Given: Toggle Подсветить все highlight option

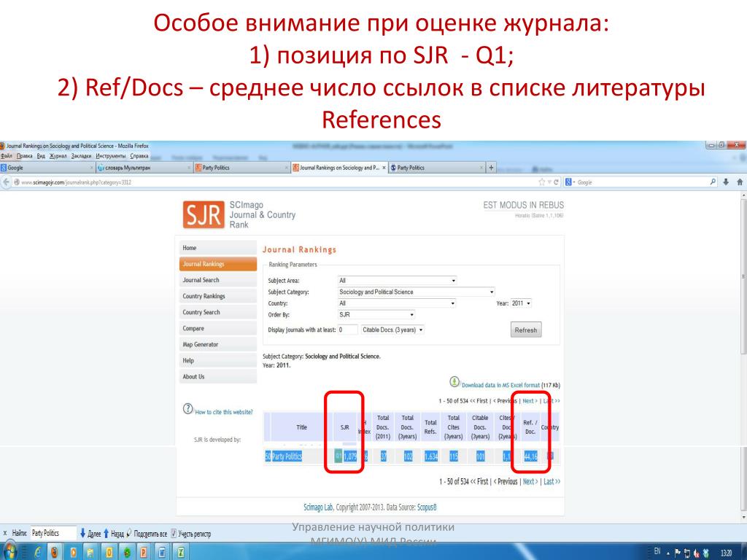Looking at the screenshot, I should point(146,534).
